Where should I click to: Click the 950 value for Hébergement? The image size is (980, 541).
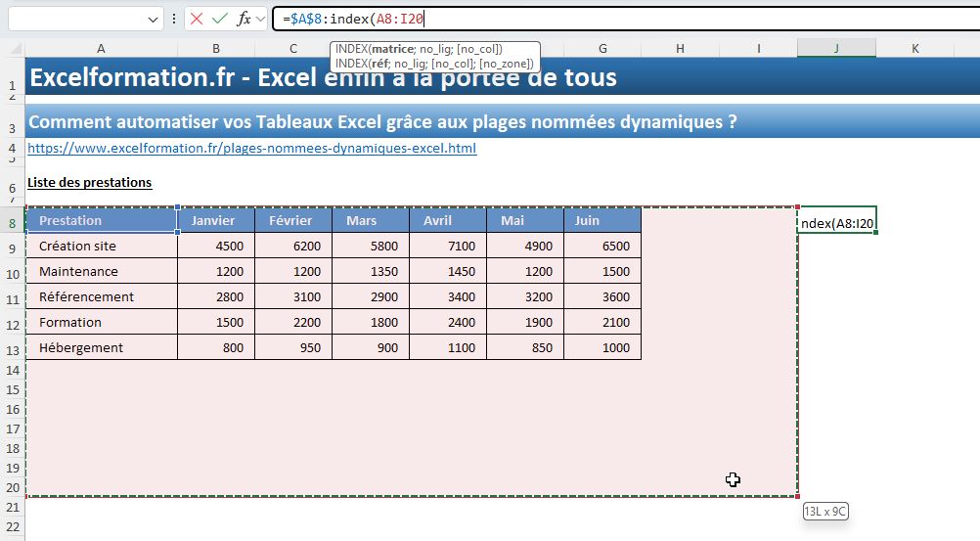293,347
